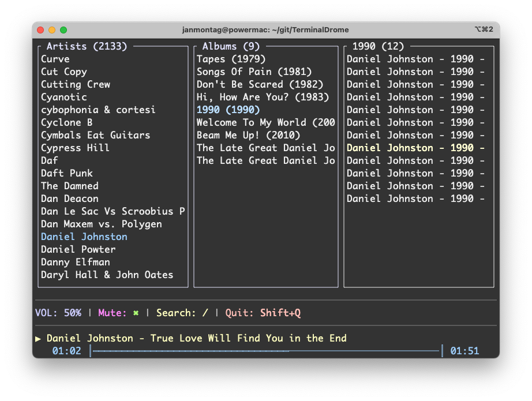Click the total duration 01:51
This screenshot has height=401, width=532.
tap(464, 351)
